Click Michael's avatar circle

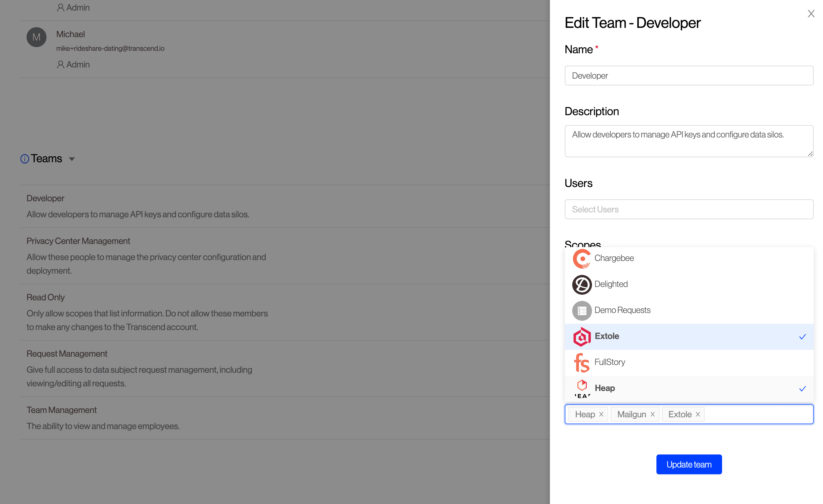tap(37, 37)
